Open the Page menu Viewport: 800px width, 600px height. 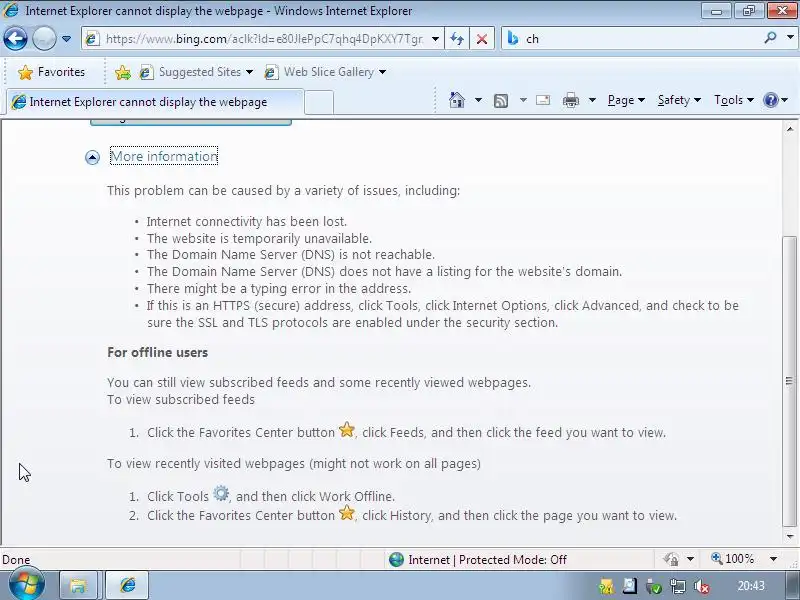pos(626,100)
